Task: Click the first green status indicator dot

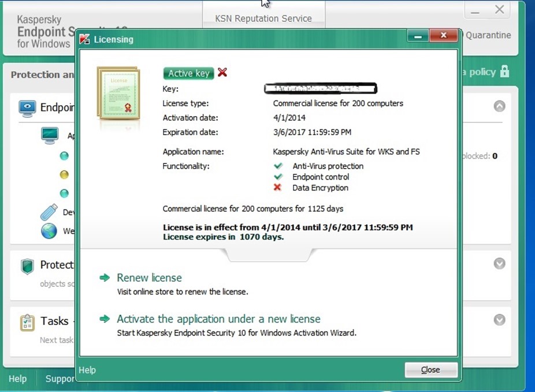Action: [64, 156]
